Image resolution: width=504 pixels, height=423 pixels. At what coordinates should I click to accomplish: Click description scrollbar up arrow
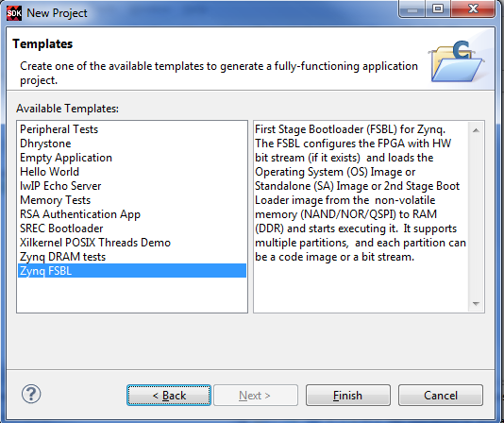click(x=476, y=130)
